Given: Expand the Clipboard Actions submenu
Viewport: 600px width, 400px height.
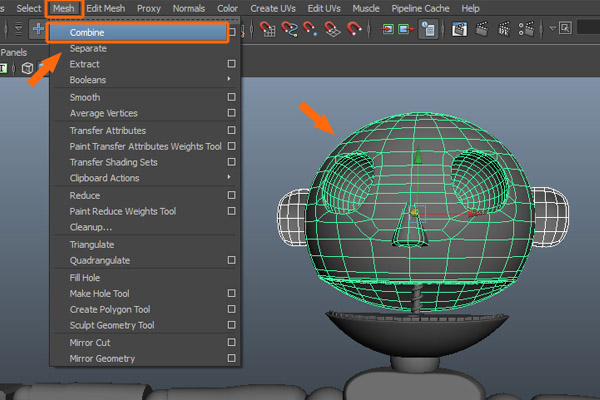Looking at the screenshot, I should point(229,179).
